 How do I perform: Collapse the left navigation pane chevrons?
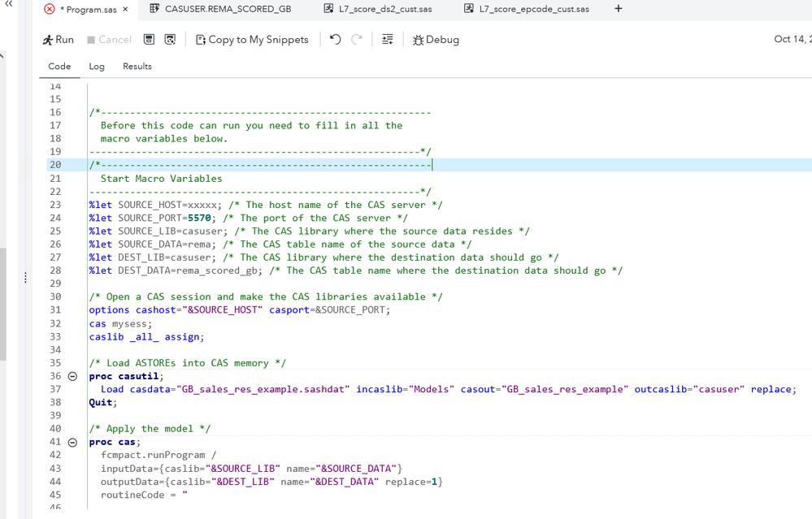(x=8, y=3)
